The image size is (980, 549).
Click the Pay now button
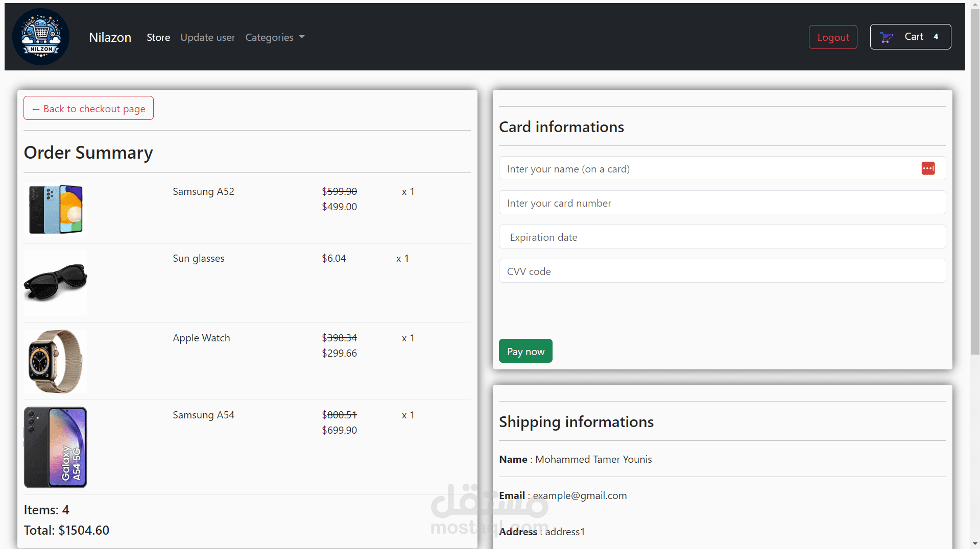coord(525,351)
